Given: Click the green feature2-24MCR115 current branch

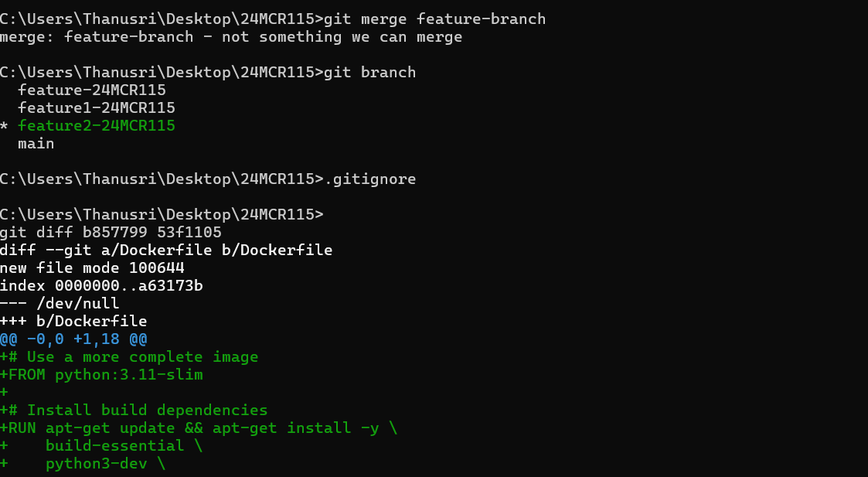Looking at the screenshot, I should [97, 126].
